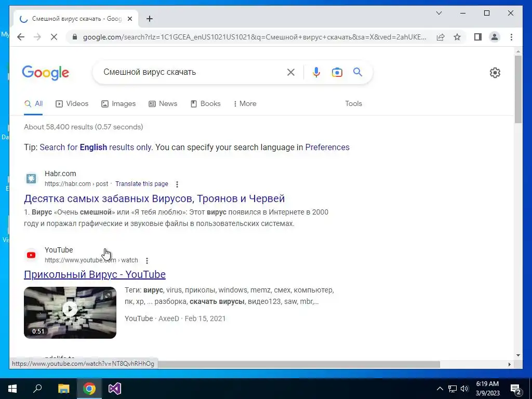Search by image with camera icon

pyautogui.click(x=337, y=72)
